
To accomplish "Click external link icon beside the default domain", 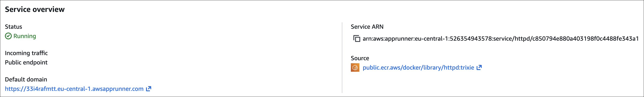I will (149, 89).
